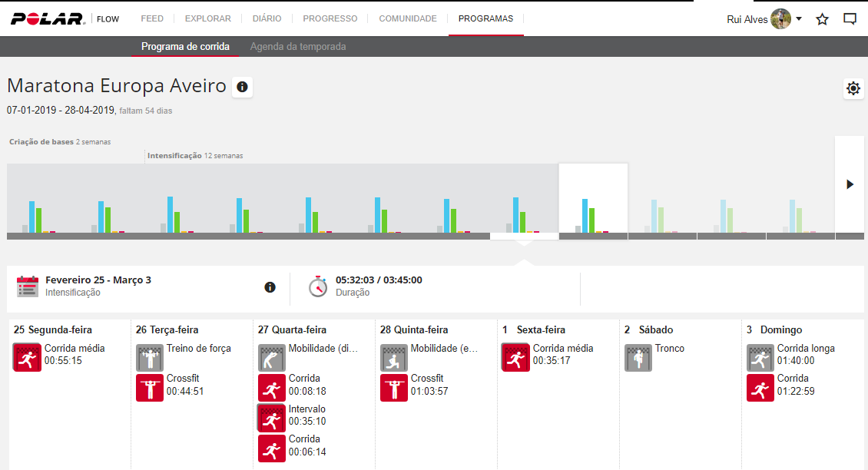Screen dimensions: 868x470
Task: Click the favorites star icon
Action: coord(822,19)
